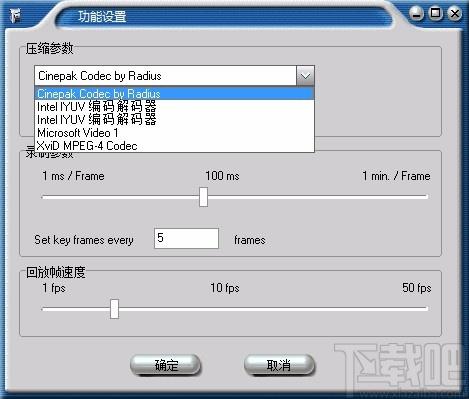Viewport: 469px width, 399px height.
Task: Maximize the 功能设置 window
Action: coord(435,14)
